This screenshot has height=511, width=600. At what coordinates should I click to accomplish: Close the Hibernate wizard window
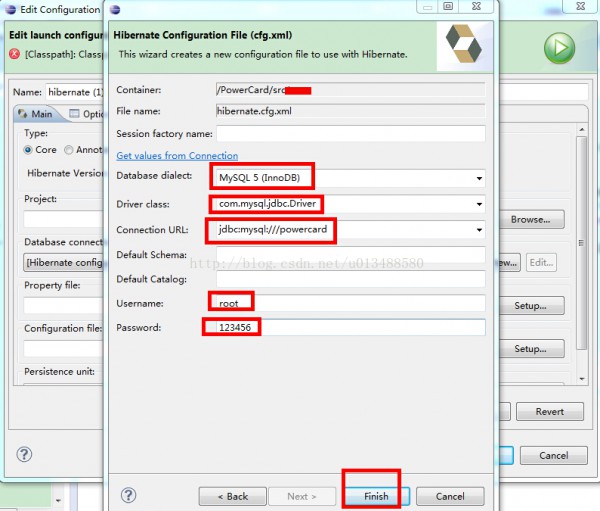[x=476, y=6]
